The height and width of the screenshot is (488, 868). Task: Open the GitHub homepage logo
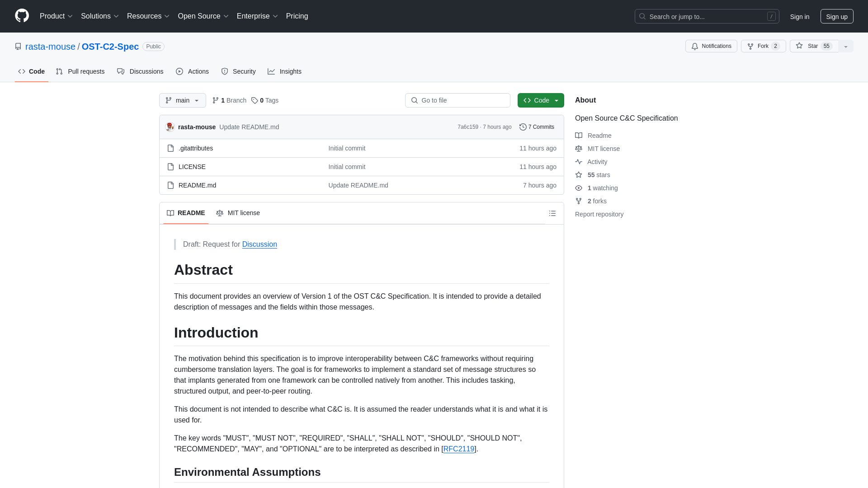point(22,16)
